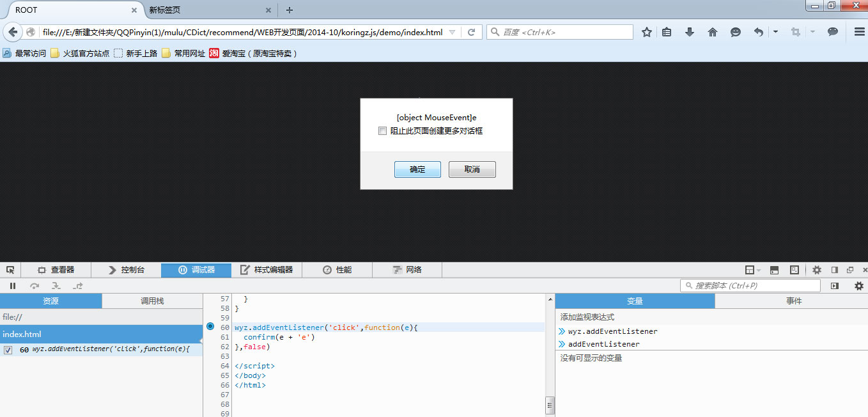Bookmark this page with the star icon
This screenshot has width=868, height=417.
647,32
